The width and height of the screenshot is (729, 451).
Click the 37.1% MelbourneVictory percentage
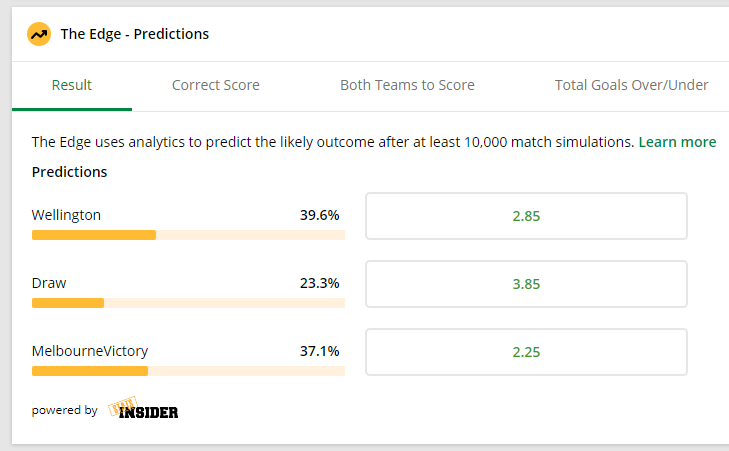319,351
